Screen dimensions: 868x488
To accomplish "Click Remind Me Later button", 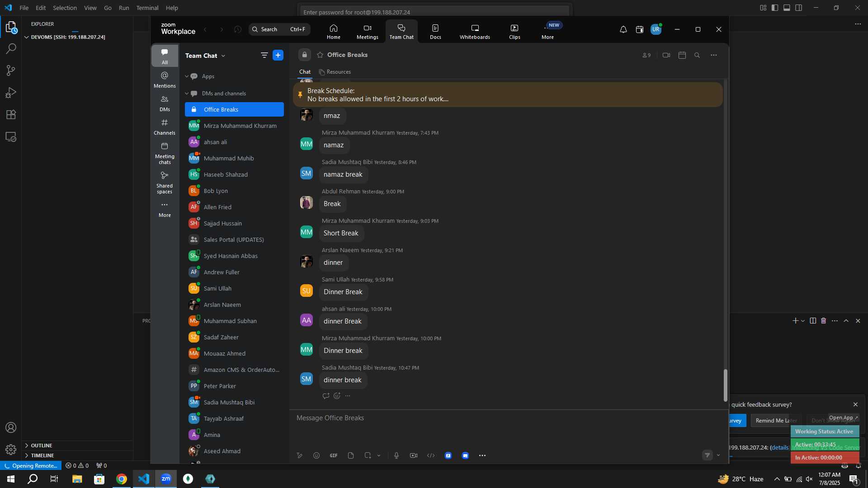I will point(776,421).
